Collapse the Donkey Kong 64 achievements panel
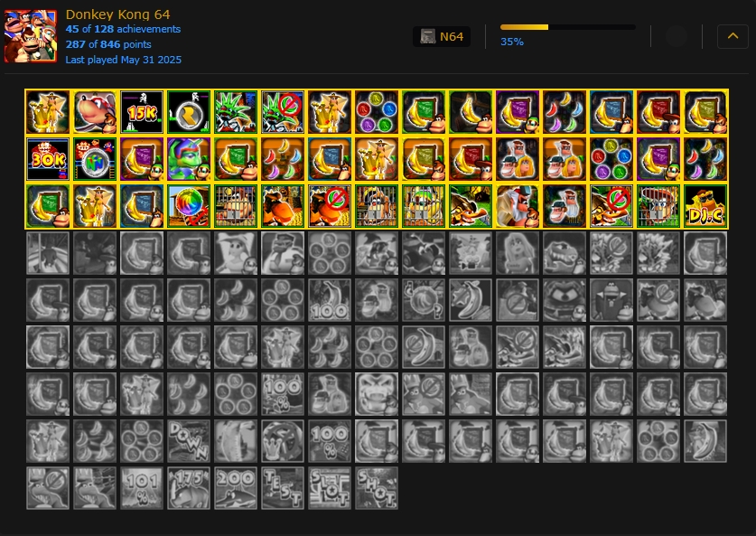 733,36
